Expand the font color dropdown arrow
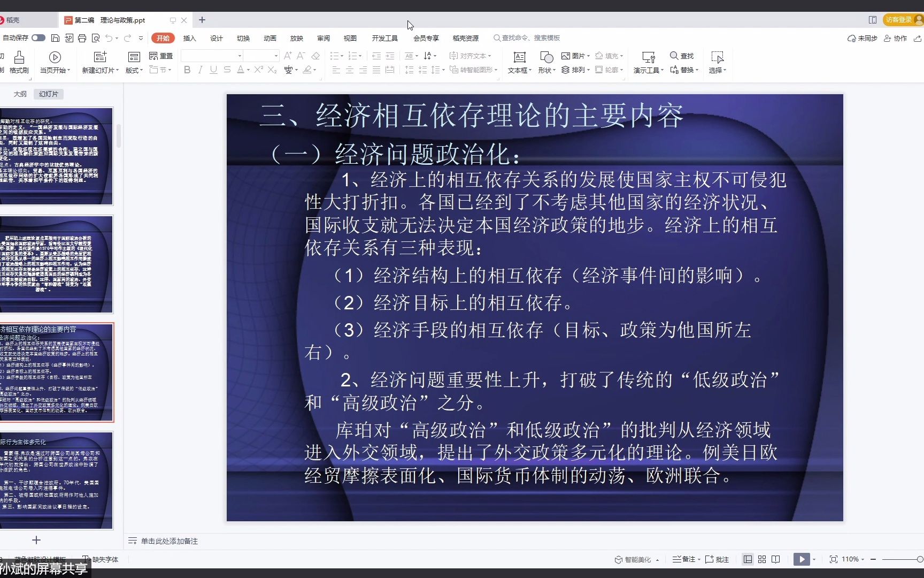The image size is (924, 578). [248, 70]
